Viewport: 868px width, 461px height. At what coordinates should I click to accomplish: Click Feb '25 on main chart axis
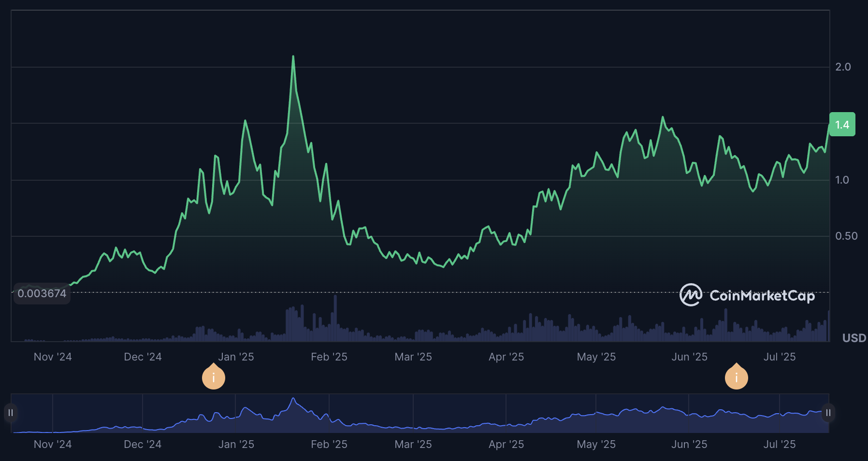coord(329,357)
